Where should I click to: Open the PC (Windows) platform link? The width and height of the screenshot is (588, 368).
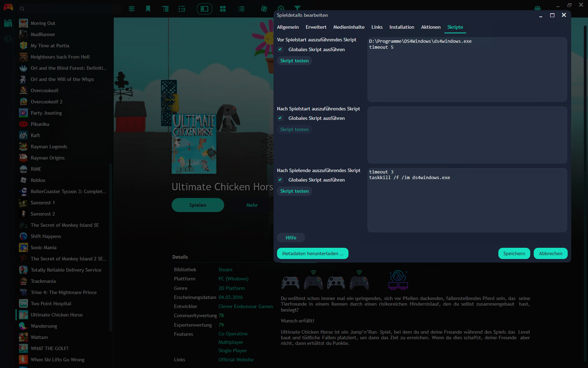[233, 279]
